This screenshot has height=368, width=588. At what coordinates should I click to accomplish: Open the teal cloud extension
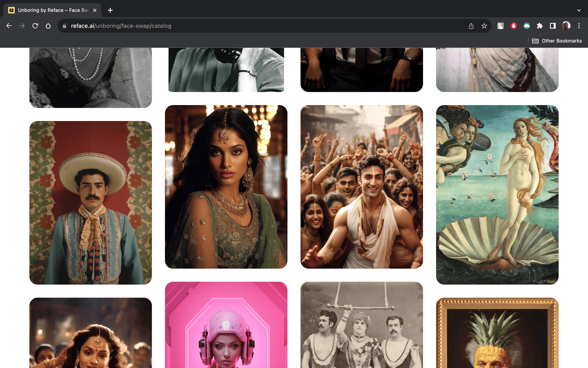tap(527, 26)
